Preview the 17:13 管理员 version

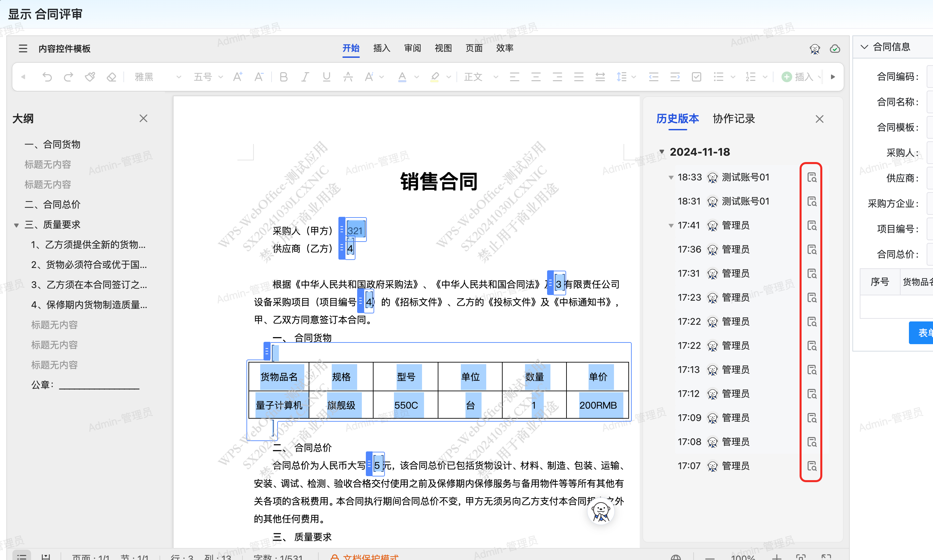click(812, 370)
